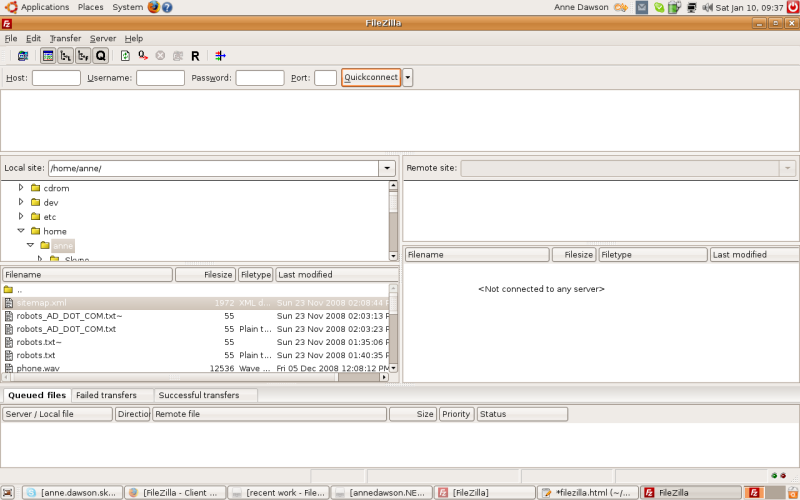Screen dimensions: 800x500
Task: Expand the cdrom folder in tree
Action: pos(21,188)
